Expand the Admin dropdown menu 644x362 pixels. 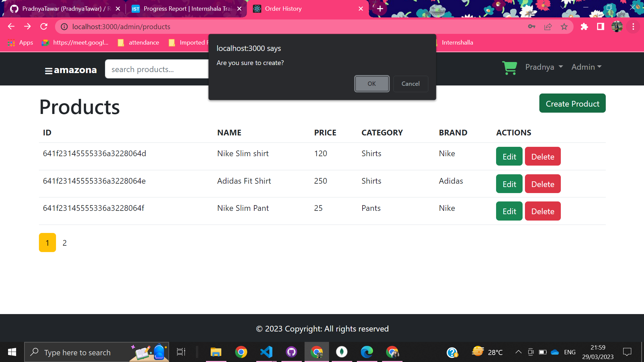[586, 67]
